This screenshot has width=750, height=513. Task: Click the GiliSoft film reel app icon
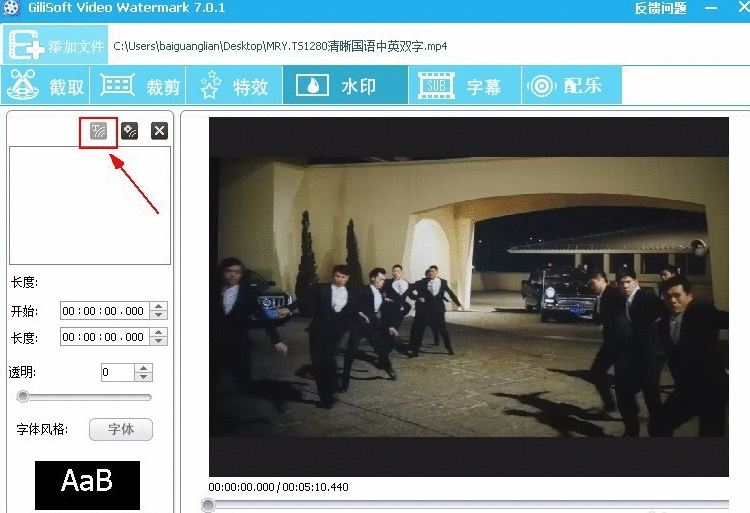(11, 8)
